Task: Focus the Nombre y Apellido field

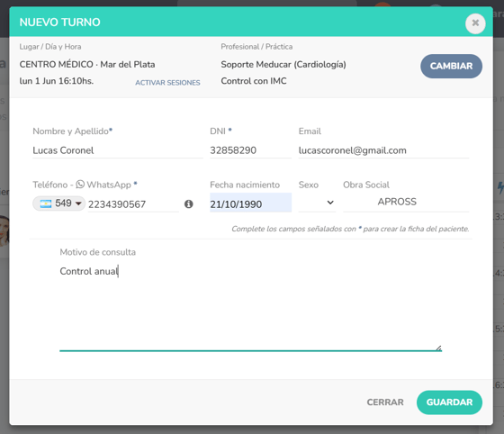Action: coord(118,150)
